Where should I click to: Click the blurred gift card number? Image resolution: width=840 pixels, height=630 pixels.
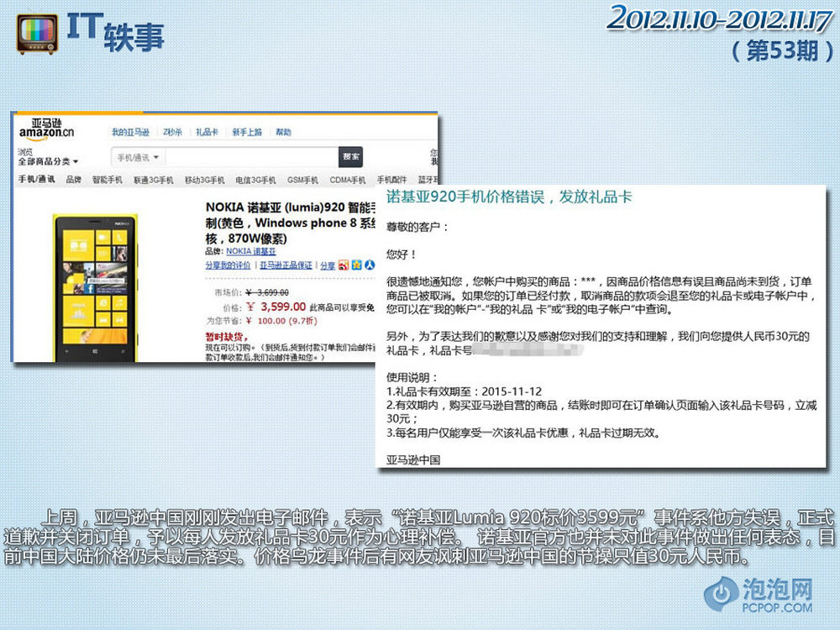(x=528, y=350)
